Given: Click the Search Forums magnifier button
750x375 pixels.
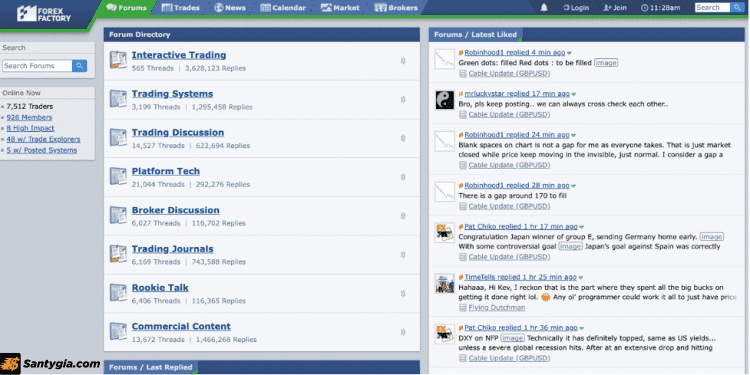Looking at the screenshot, I should click(x=79, y=66).
